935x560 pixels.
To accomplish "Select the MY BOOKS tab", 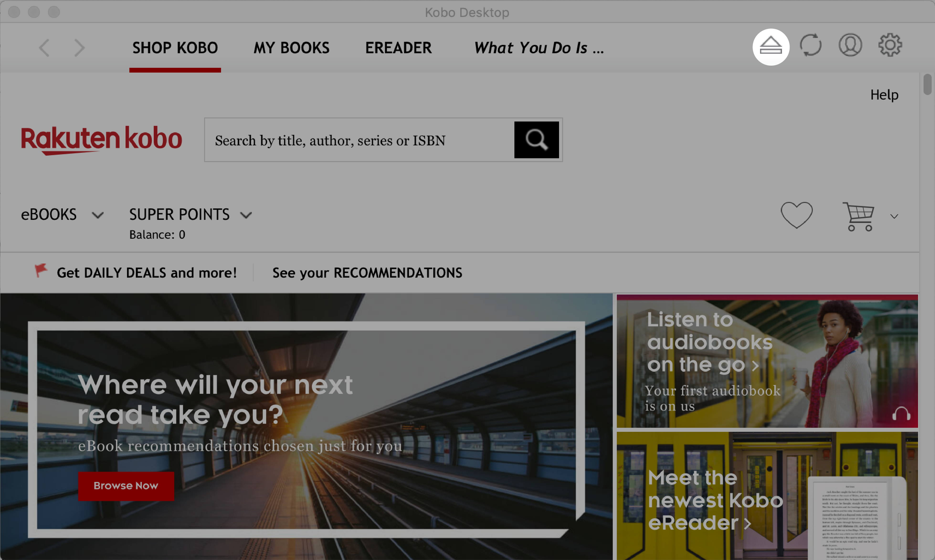I will click(291, 47).
